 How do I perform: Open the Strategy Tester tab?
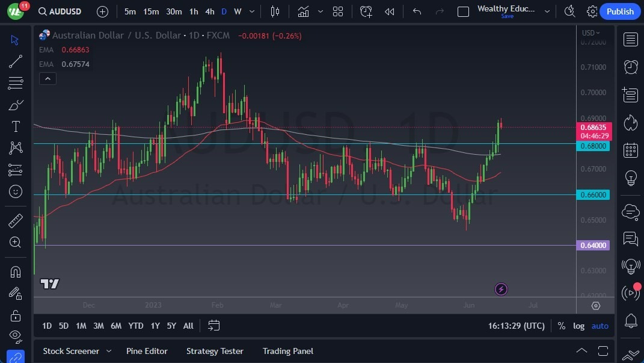[x=215, y=351]
